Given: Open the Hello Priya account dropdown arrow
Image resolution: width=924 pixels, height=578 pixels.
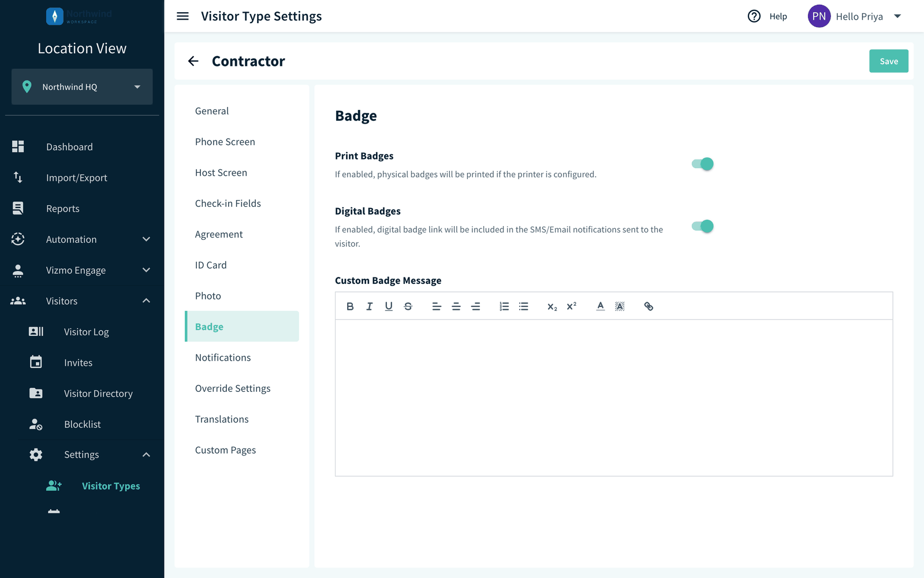Looking at the screenshot, I should click(897, 16).
